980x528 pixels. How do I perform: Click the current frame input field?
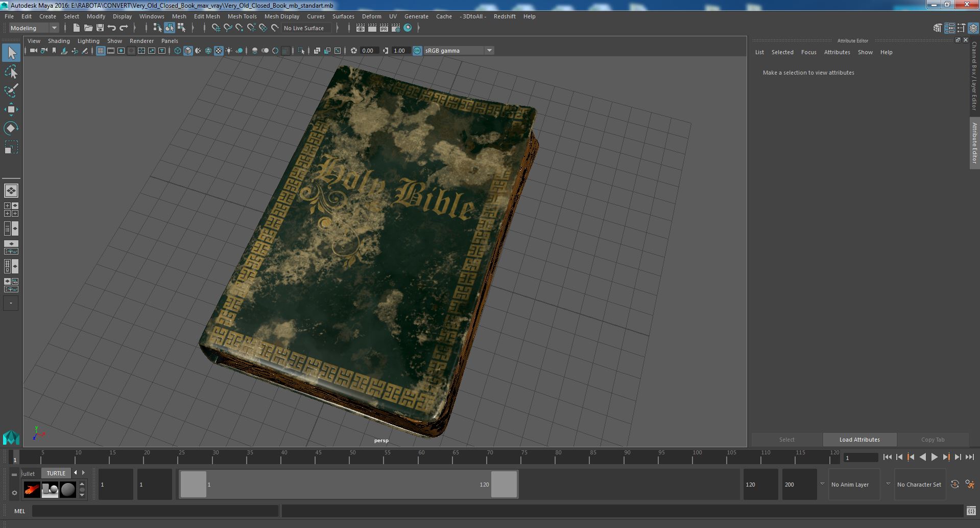(x=861, y=458)
